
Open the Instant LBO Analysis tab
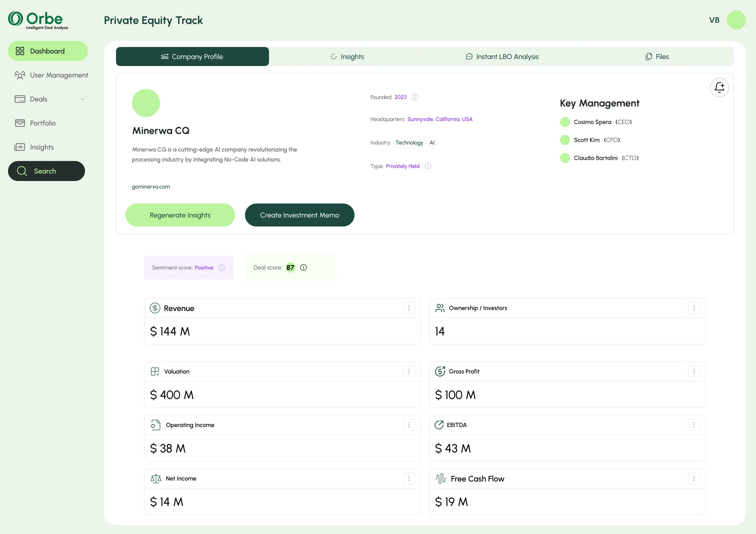coord(502,57)
